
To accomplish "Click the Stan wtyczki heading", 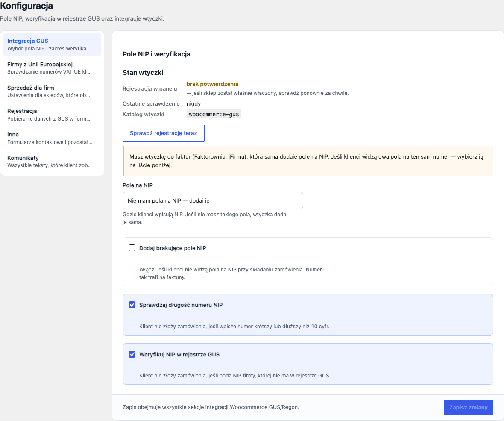I will pyautogui.click(x=143, y=72).
